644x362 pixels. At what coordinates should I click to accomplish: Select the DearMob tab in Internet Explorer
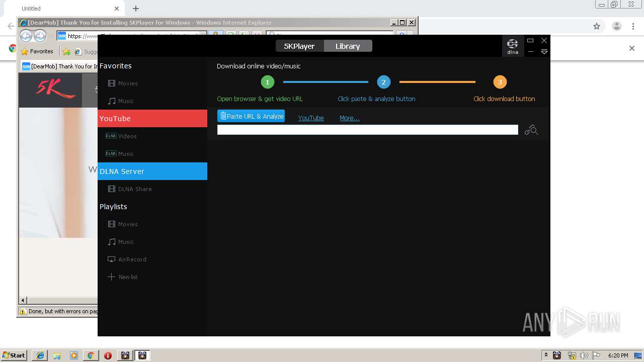pos(60,66)
